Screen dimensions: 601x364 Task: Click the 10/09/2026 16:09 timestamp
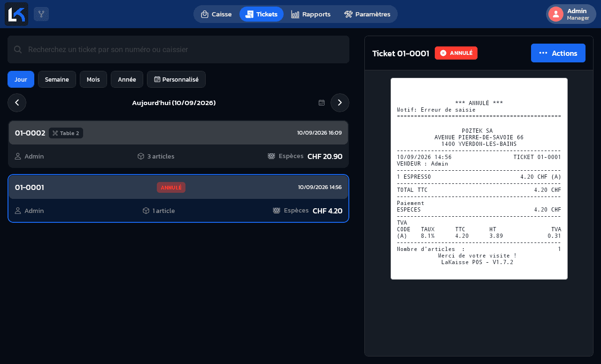point(319,133)
